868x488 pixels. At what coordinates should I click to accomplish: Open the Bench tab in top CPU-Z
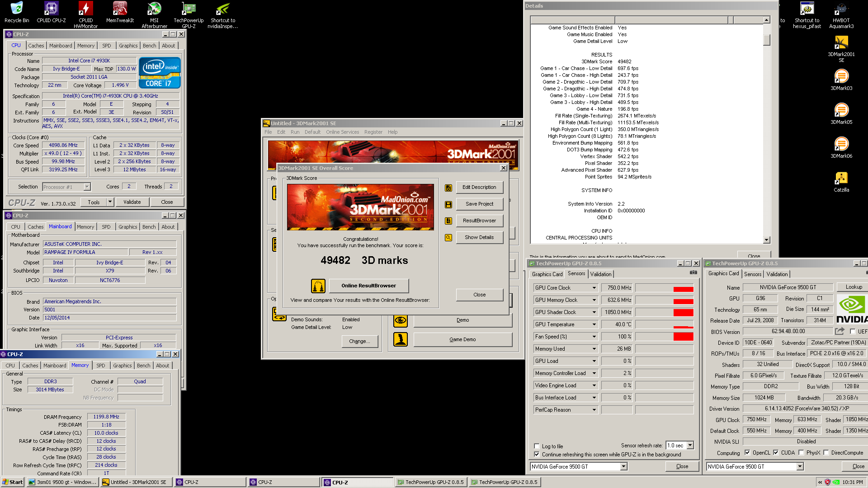click(149, 46)
